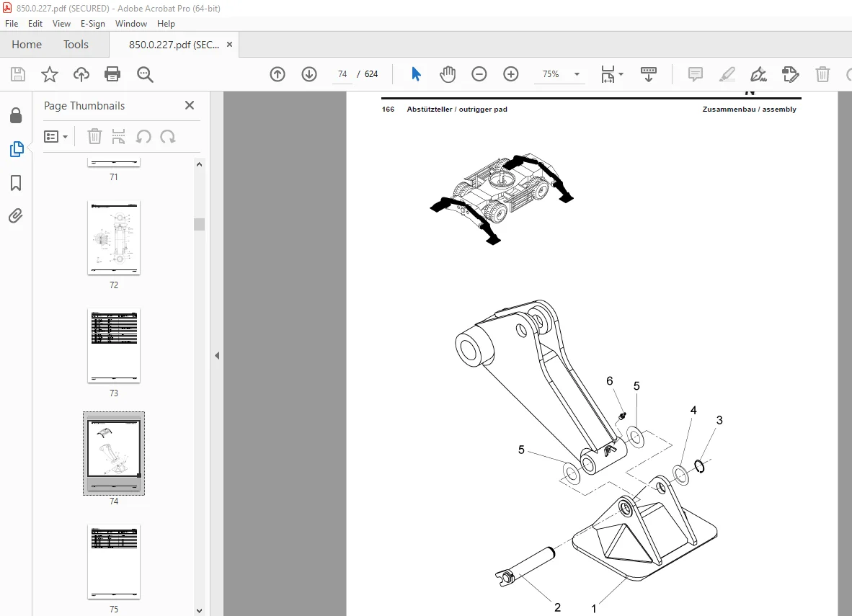Go to next page arrow
852x616 pixels.
(x=309, y=74)
